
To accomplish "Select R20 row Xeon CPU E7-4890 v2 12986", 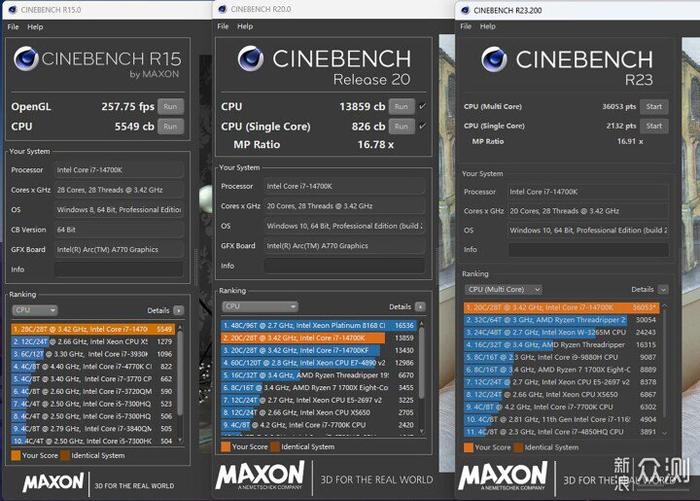I will 319,363.
